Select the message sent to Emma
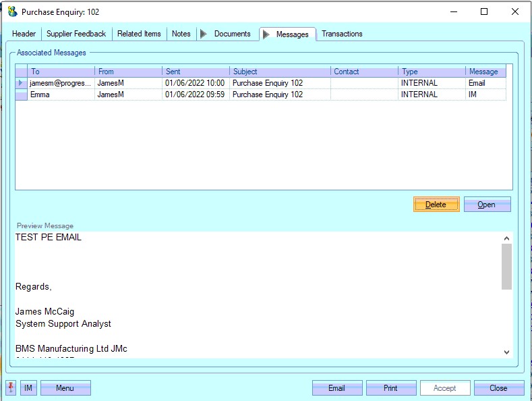 61,95
